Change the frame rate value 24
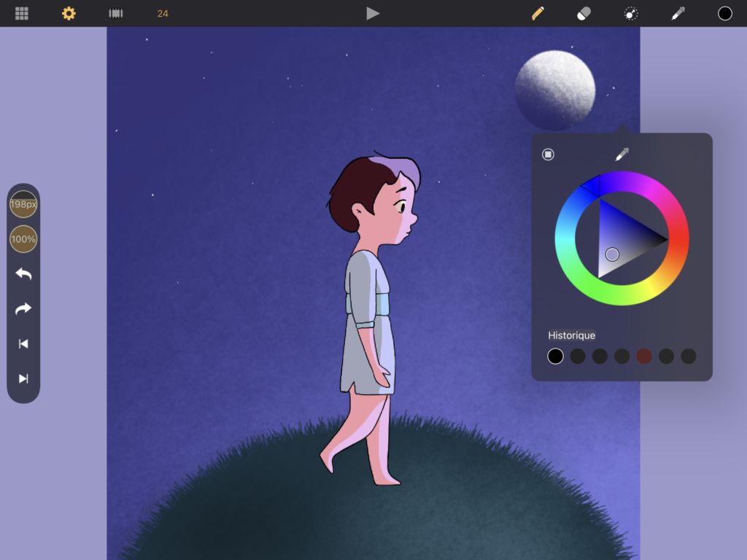 (163, 13)
